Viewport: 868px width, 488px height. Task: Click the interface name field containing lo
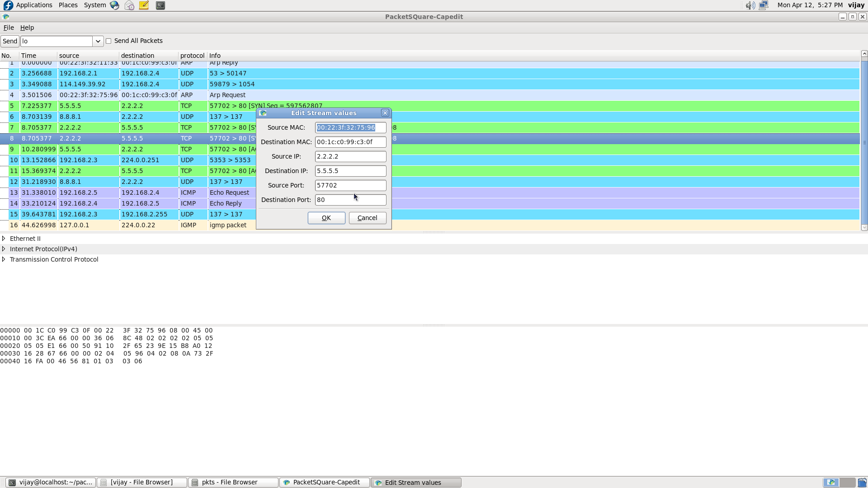pos(57,41)
